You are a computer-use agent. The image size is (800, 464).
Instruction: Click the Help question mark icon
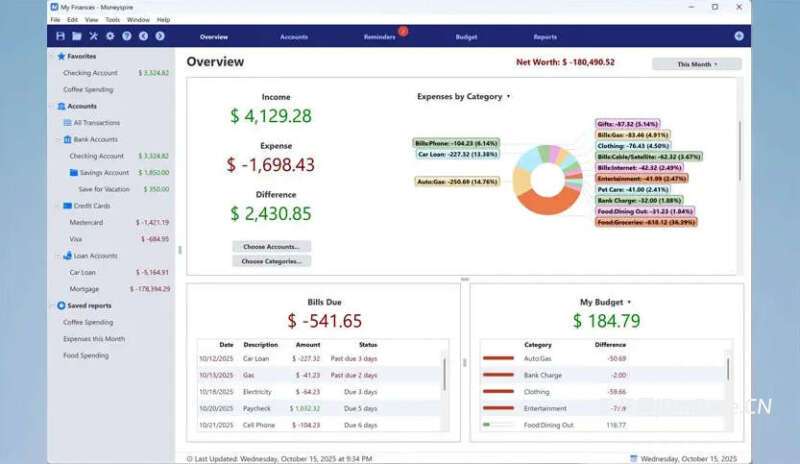(127, 36)
